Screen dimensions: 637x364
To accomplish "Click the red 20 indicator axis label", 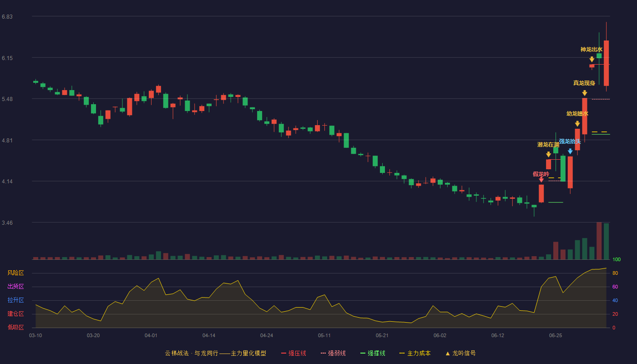I will point(615,314).
